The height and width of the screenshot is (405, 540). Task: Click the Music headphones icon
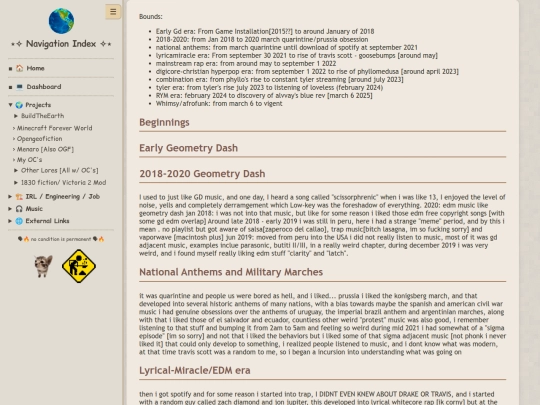coord(19,209)
